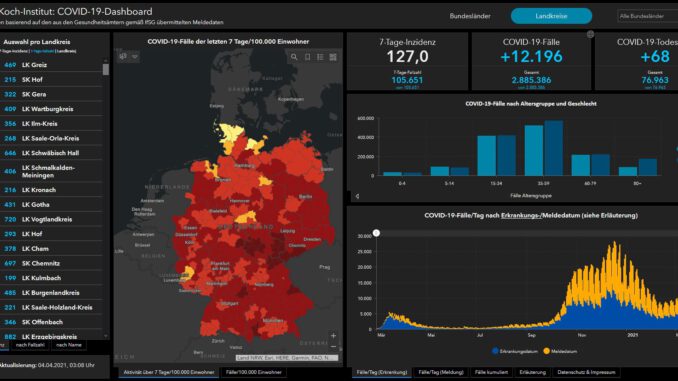The height and width of the screenshot is (381, 678).
Task: Sort the list nach Name
Action: click(69, 345)
